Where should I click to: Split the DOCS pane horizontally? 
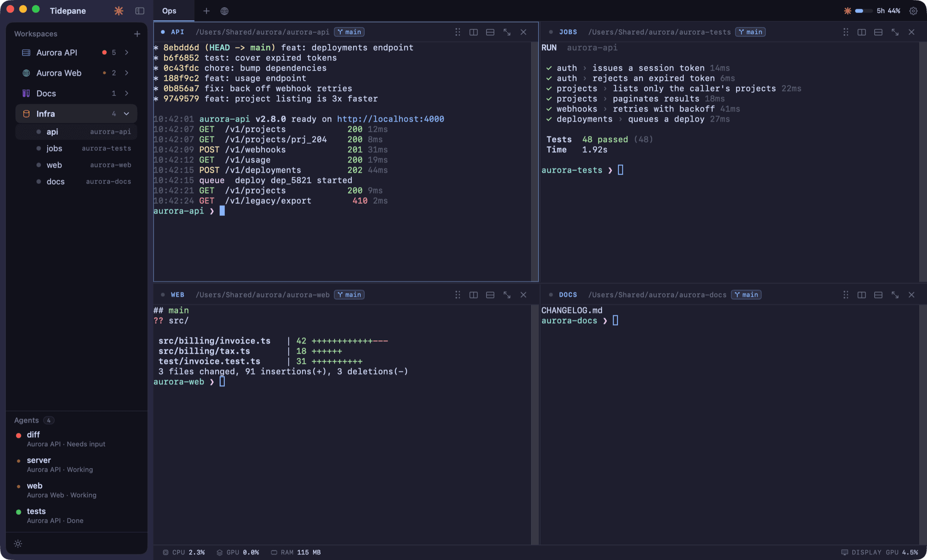pos(878,295)
